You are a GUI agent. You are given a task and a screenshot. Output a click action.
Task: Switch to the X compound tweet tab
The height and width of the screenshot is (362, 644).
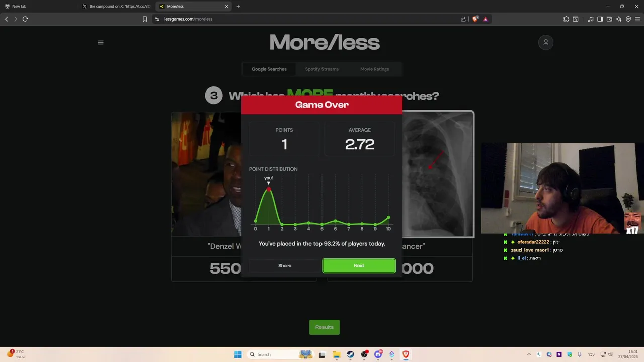coord(117,6)
